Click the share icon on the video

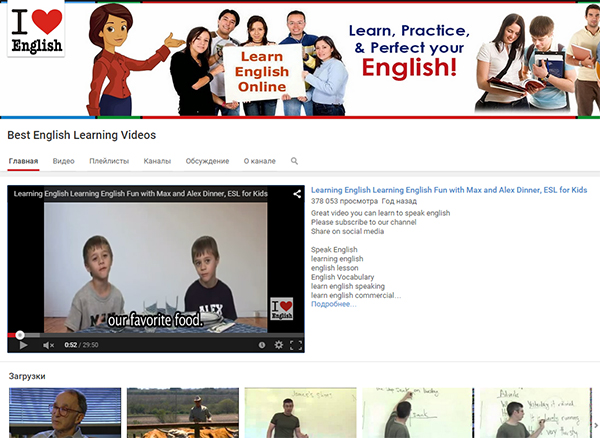296,194
